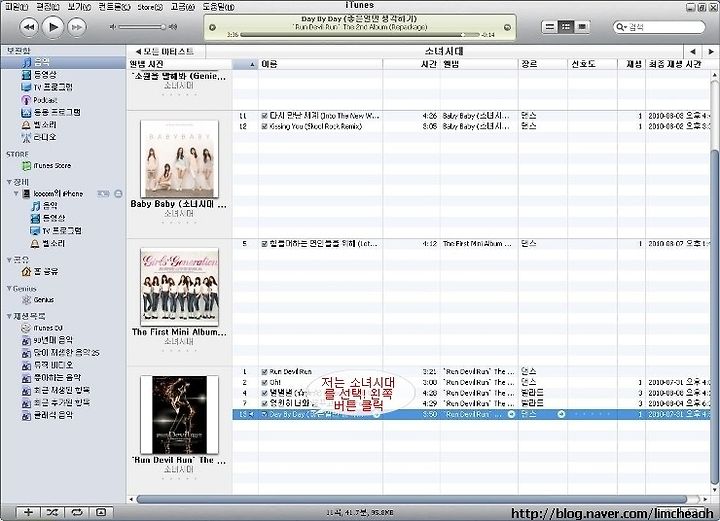The height and width of the screenshot is (521, 720).
Task: Uncheck the Run Devil Run track 1
Action: pos(264,371)
